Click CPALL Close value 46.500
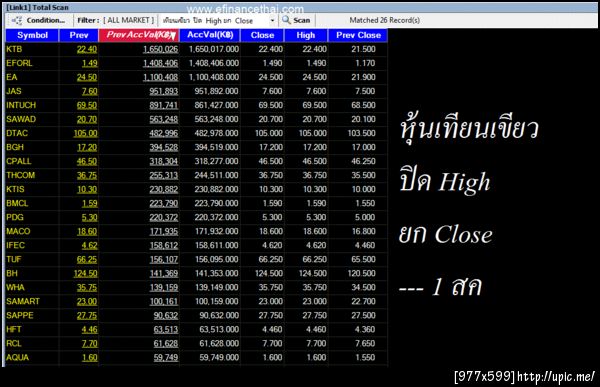 click(x=271, y=161)
